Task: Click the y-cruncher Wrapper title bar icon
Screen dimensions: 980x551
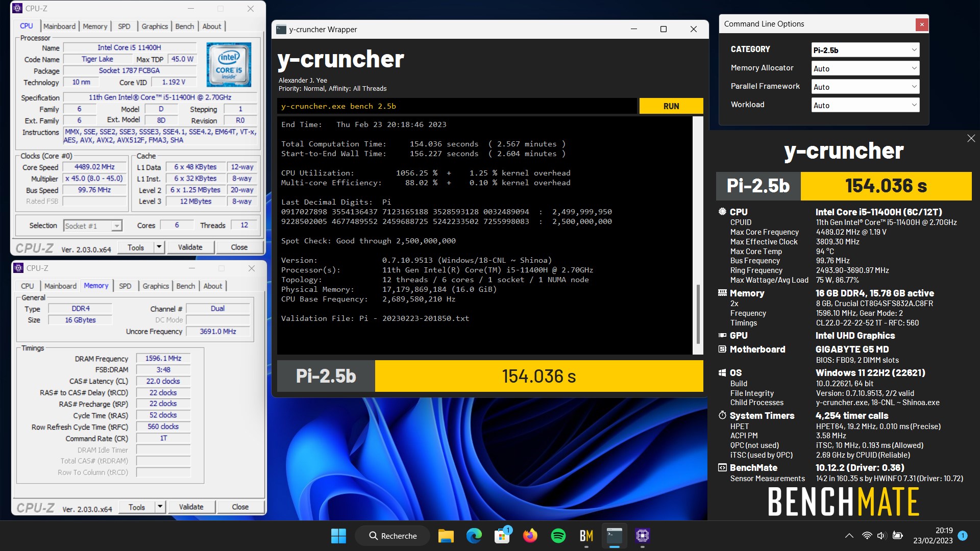Action: coord(281,29)
